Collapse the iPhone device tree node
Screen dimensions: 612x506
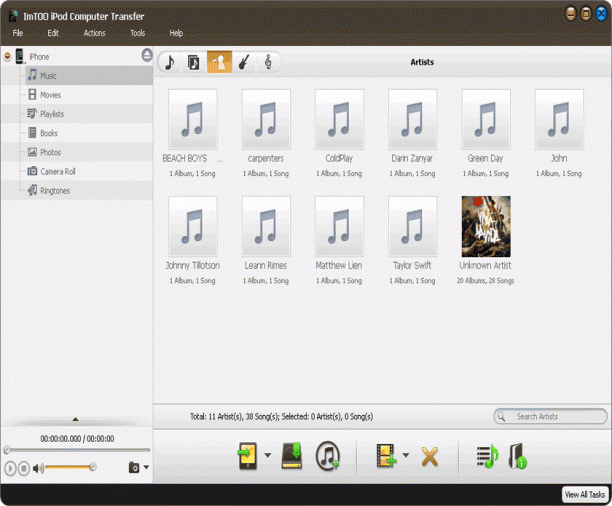pos(7,56)
